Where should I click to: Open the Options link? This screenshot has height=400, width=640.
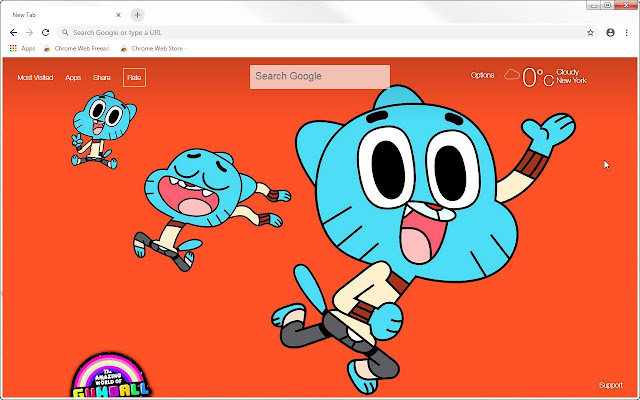point(482,76)
